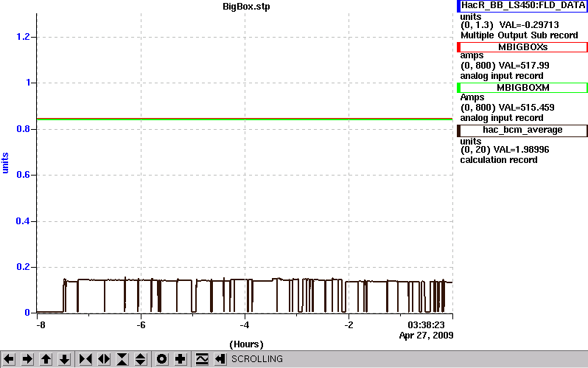Viewport: 588px width, 368px height.
Task: Click the circle auto-scale icon
Action: click(x=161, y=359)
